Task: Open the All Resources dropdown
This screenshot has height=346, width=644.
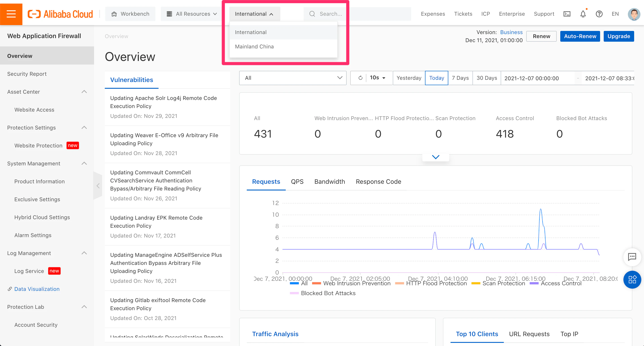Action: pyautogui.click(x=192, y=14)
